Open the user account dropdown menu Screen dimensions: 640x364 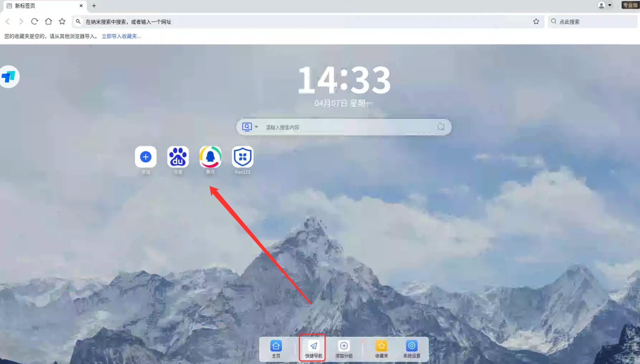[605, 5]
